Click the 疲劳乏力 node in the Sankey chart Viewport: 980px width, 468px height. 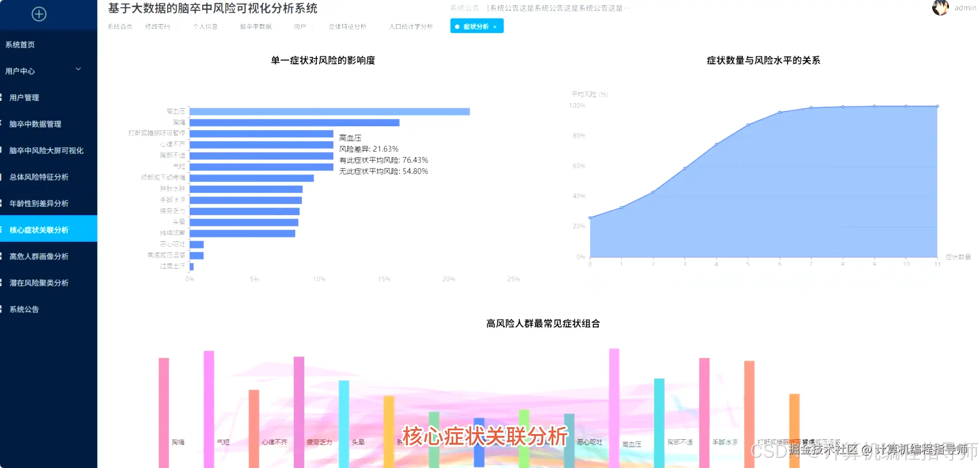[x=299, y=412]
